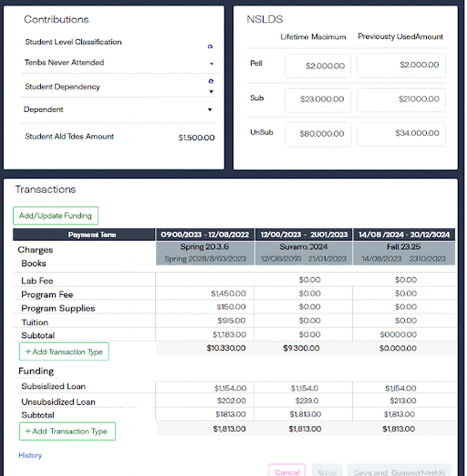The width and height of the screenshot is (467, 476).
Task: Click the Books row label
Action: [x=33, y=264]
